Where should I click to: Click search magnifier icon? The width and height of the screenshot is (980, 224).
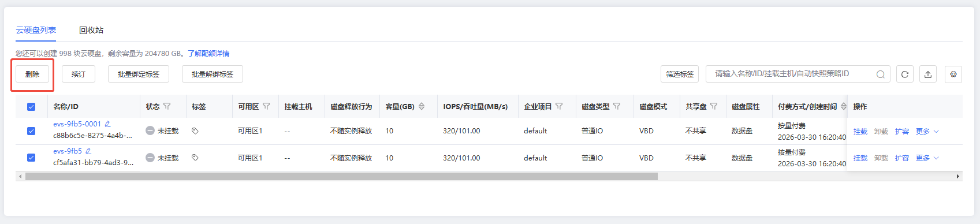[881, 74]
